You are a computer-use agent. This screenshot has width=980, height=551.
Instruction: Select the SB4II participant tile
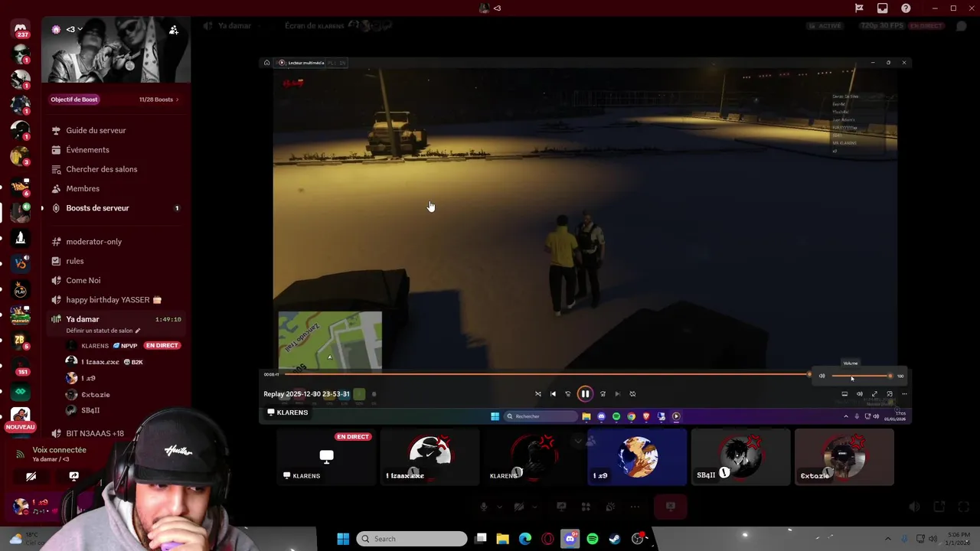(x=740, y=457)
